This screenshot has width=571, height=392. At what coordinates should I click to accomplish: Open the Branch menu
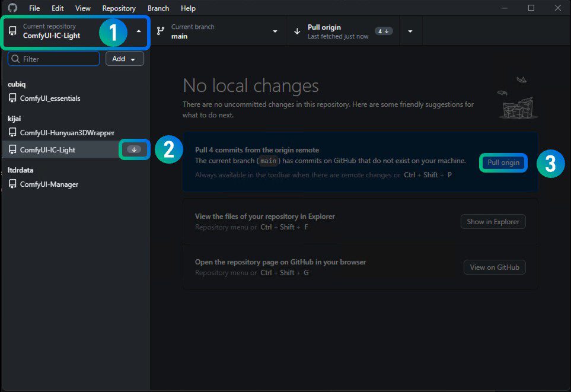158,8
